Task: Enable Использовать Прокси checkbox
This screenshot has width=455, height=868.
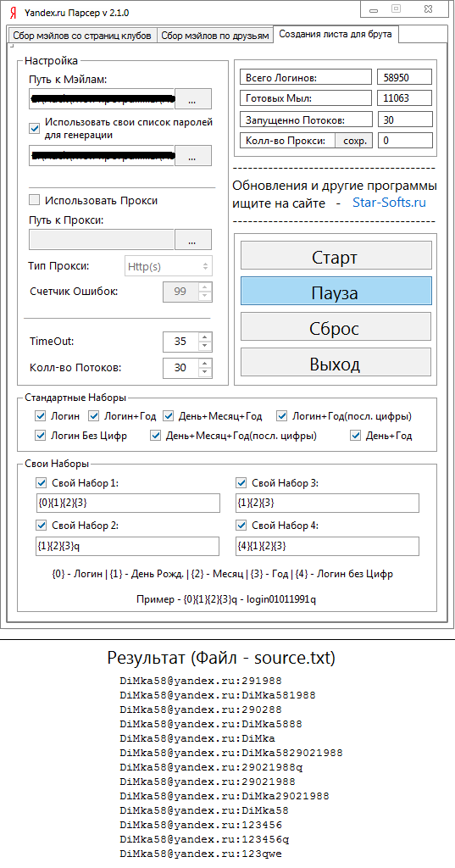Action: pyautogui.click(x=35, y=200)
